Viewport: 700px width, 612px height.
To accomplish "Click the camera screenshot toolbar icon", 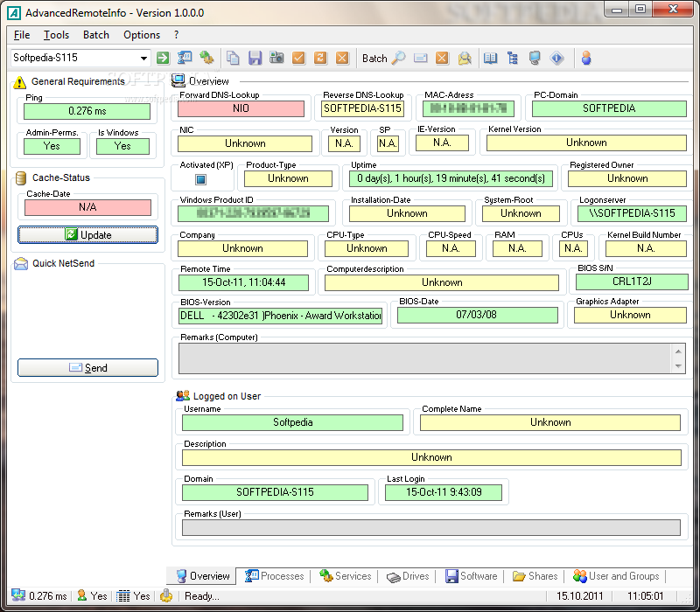I will tap(276, 58).
